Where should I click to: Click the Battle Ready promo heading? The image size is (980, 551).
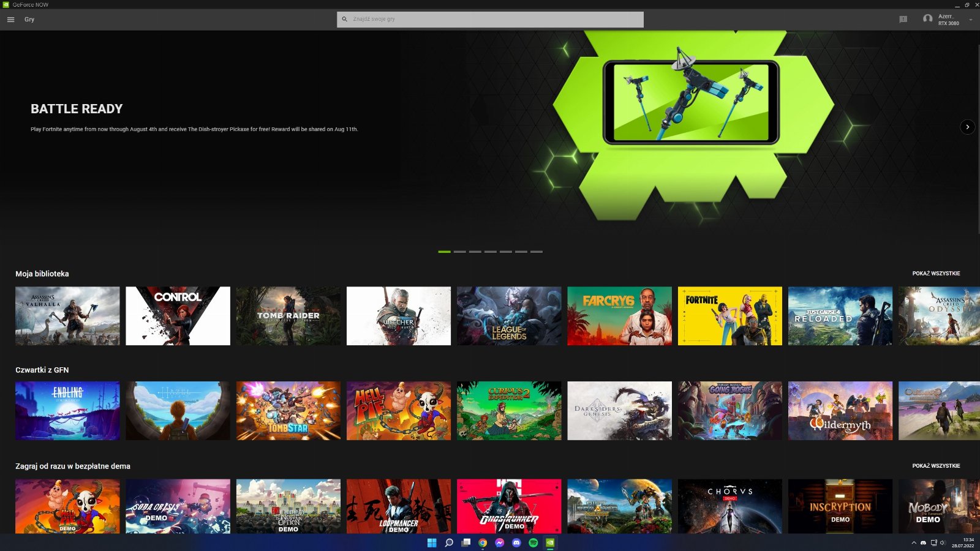pyautogui.click(x=77, y=109)
